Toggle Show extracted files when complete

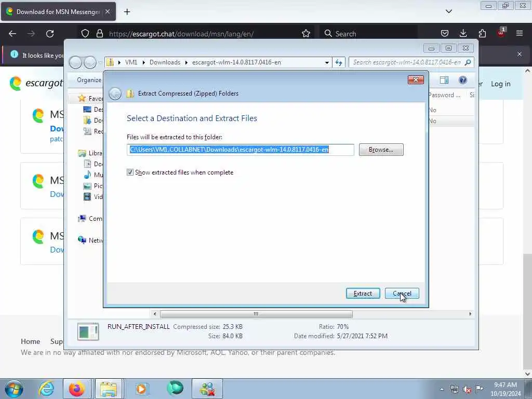[x=130, y=172]
